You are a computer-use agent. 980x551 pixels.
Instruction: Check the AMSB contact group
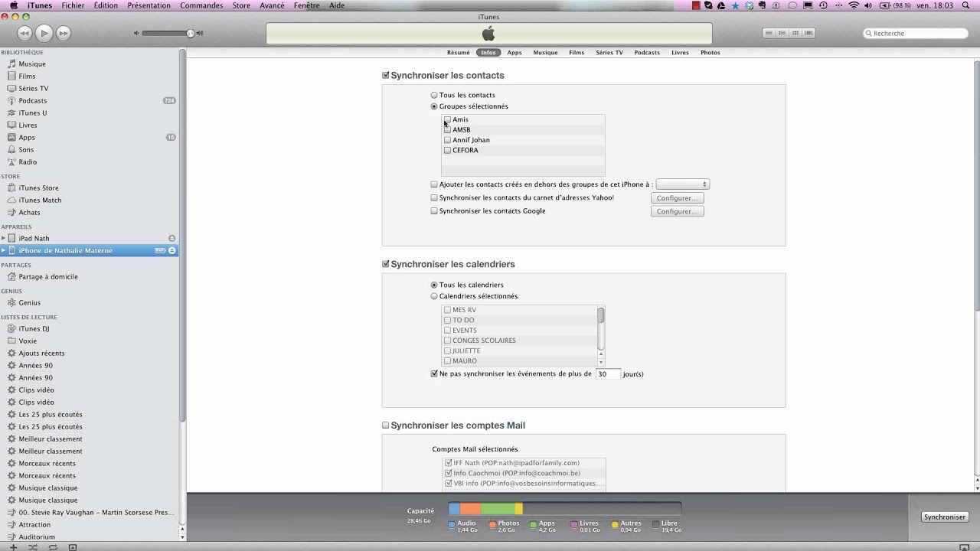point(447,129)
